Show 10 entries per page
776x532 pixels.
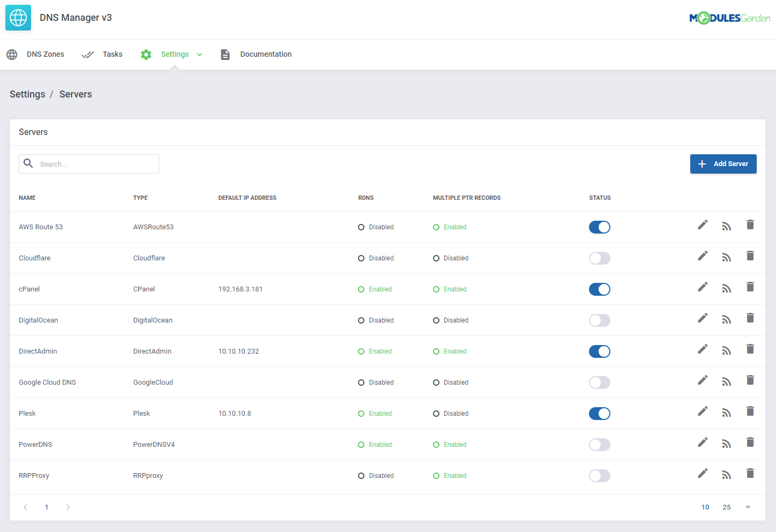point(705,507)
